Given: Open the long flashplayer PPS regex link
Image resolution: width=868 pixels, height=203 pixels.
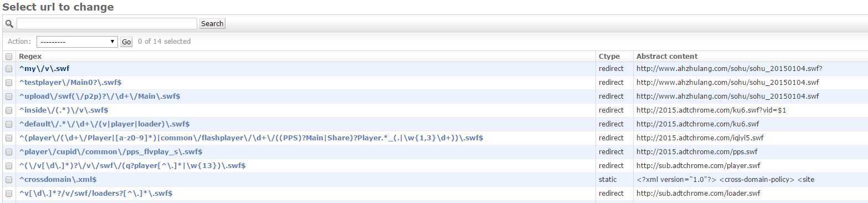Looking at the screenshot, I should (x=251, y=138).
